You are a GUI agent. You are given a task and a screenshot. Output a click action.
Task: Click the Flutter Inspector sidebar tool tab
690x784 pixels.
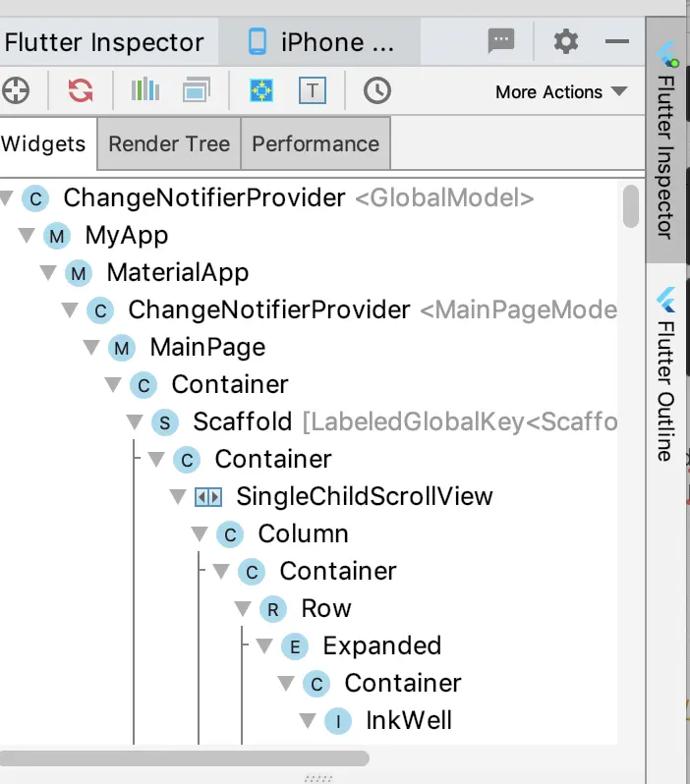pyautogui.click(x=665, y=140)
